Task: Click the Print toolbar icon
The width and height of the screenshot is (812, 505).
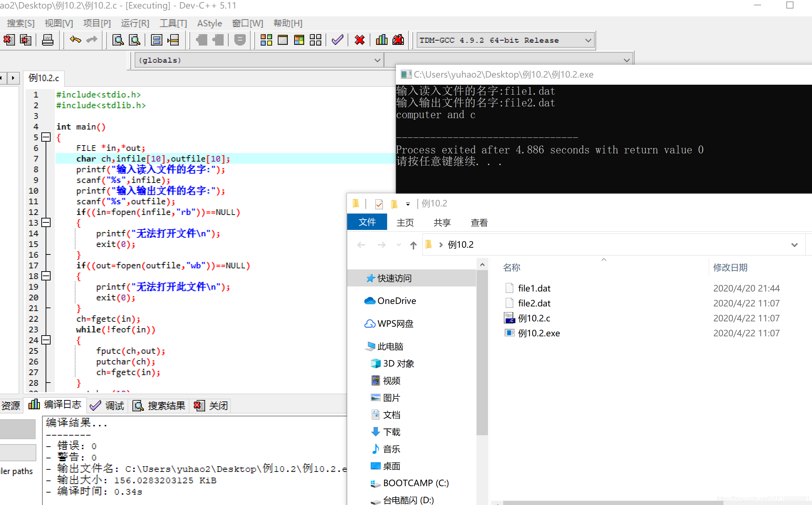Action: (x=47, y=40)
